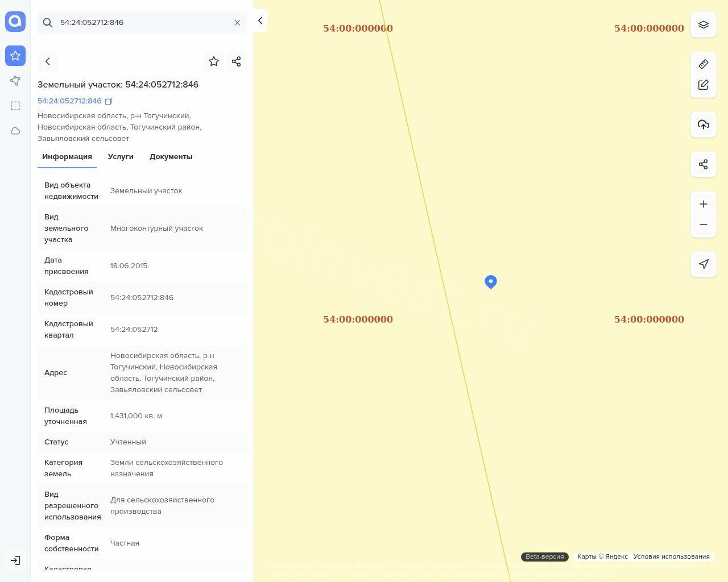Screen dimensions: 728x582
Task: Open the cloud icon in sidebar
Action: click(x=15, y=131)
